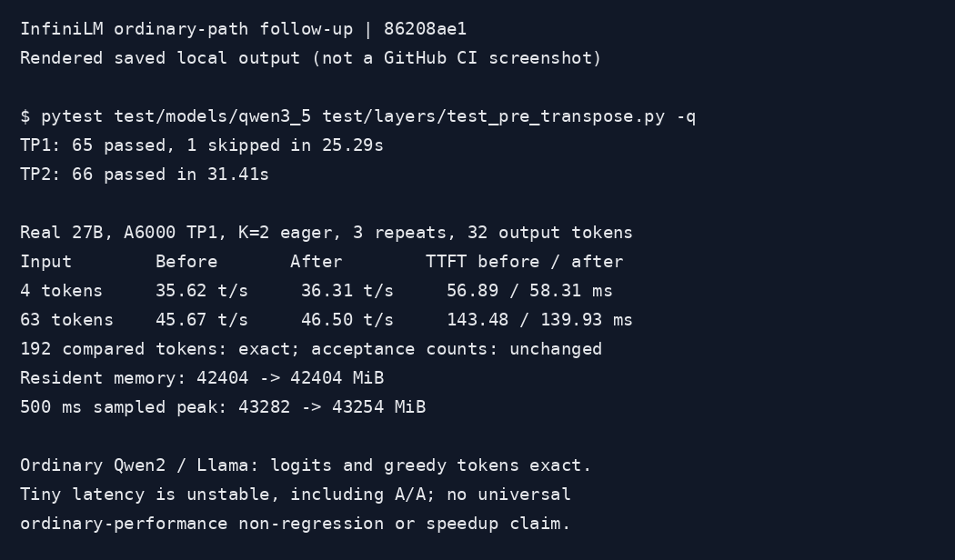Click the Input column header
Viewport: 955px width, 560px height.
(46, 263)
